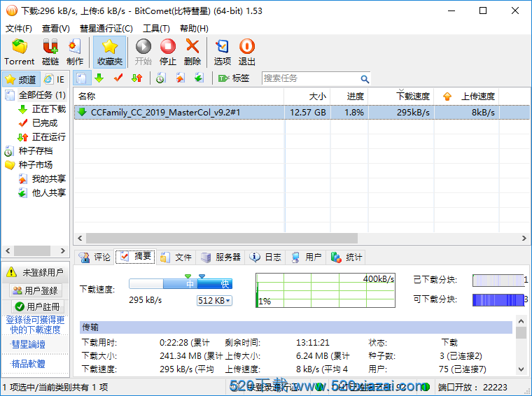Open the 工具(T) menu

coord(156,29)
